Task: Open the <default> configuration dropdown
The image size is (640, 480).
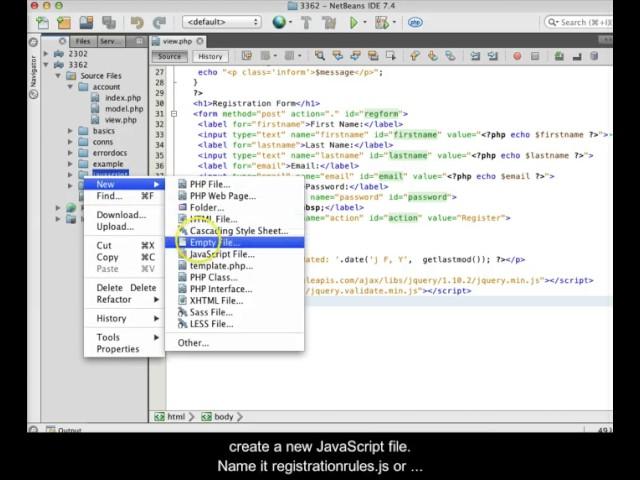Action: (x=222, y=22)
